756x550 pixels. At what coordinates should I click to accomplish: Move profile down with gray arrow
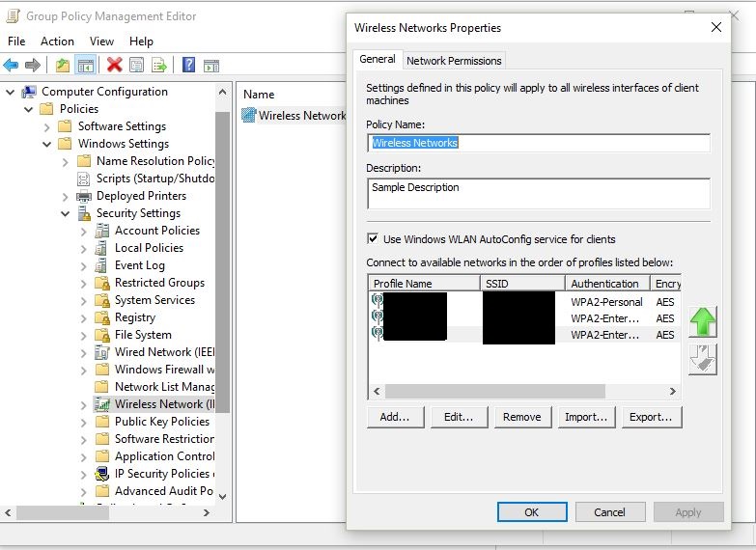coord(703,359)
